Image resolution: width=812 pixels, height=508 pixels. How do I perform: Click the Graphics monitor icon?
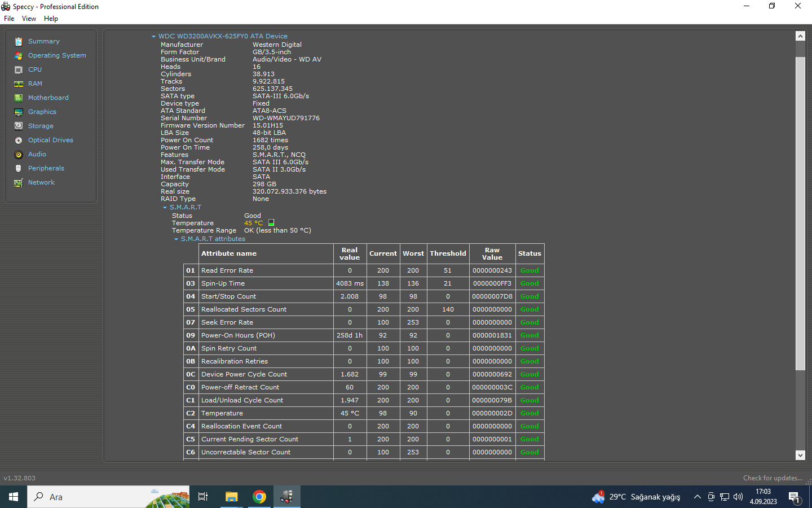click(19, 112)
